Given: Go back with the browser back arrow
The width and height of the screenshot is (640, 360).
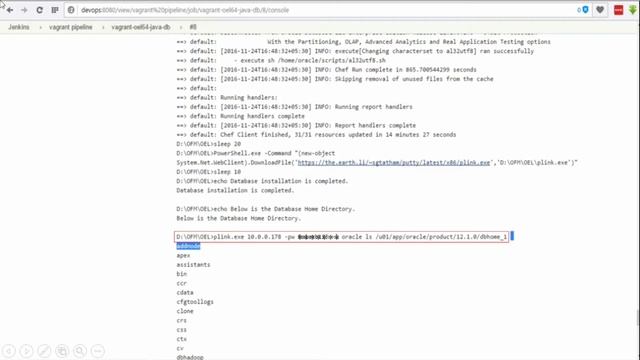Looking at the screenshot, I should (10, 10).
